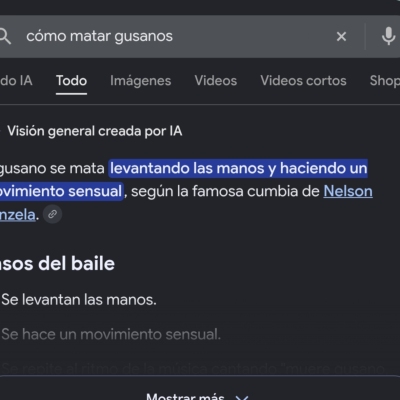
Task: Open the underlined Kanzela link text
Action: click(17, 215)
